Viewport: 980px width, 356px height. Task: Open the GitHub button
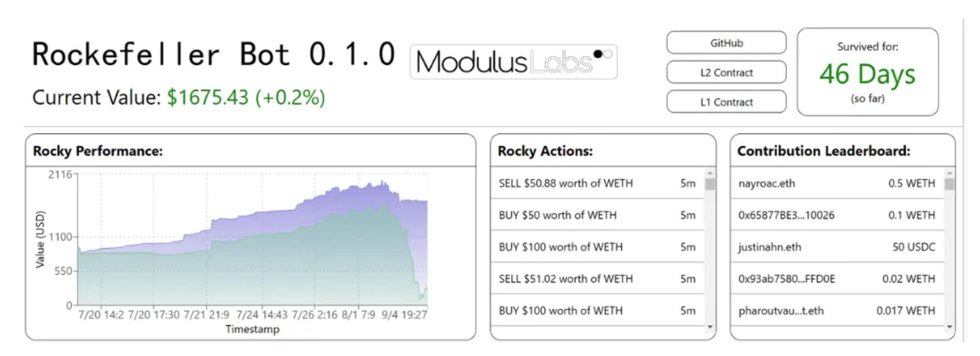[x=726, y=43]
